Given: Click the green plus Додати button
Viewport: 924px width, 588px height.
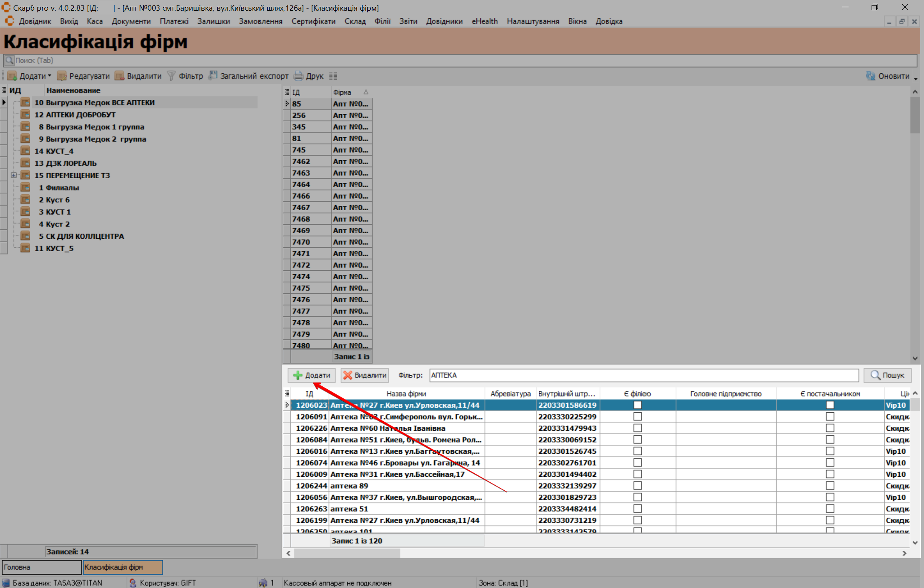Looking at the screenshot, I should (312, 375).
